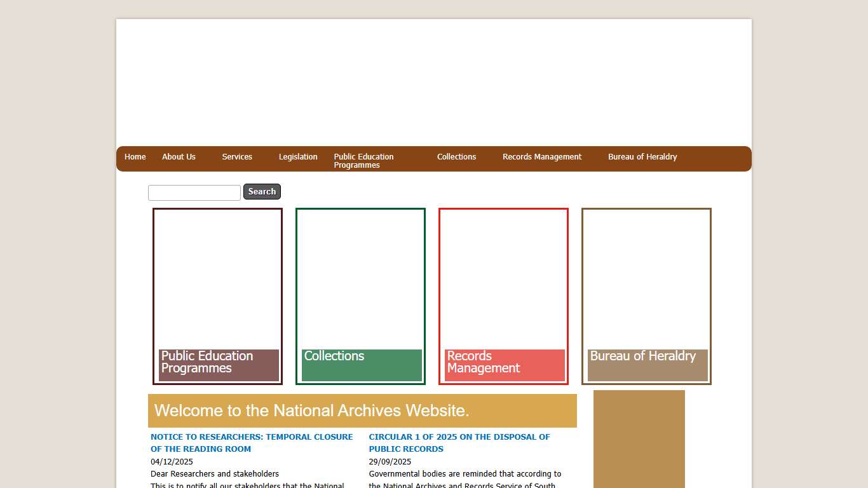
Task: Click the 04/12/2025 dated notice text
Action: tap(172, 461)
